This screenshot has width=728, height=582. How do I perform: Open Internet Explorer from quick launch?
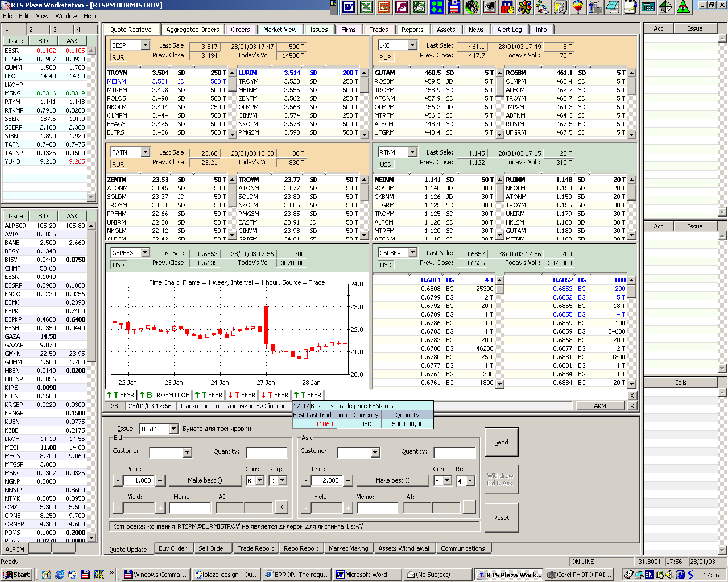tap(60, 575)
